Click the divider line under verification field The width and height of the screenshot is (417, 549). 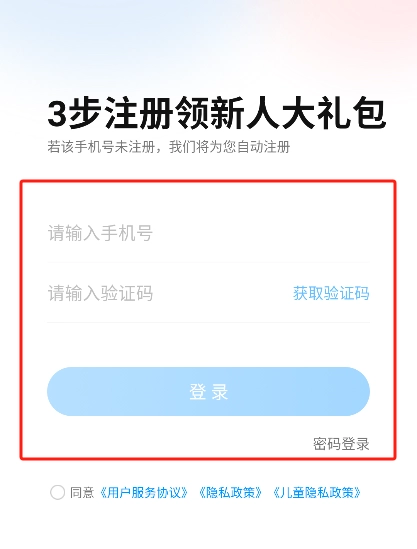click(208, 322)
